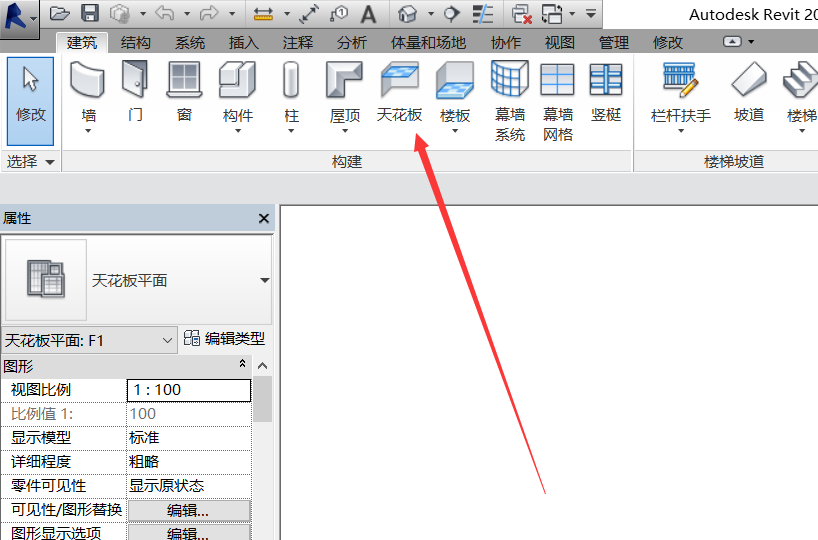The width and height of the screenshot is (818, 540).
Task: Click the save icon in quick access toolbar
Action: point(90,13)
